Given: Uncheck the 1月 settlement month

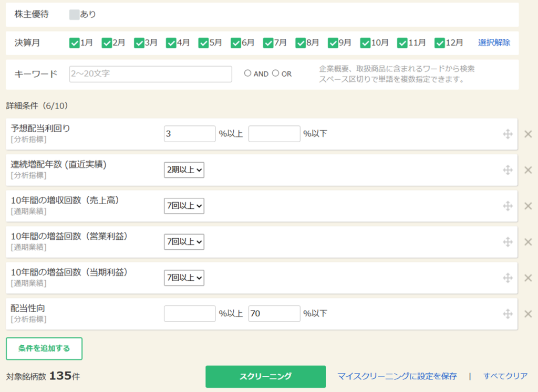Looking at the screenshot, I should point(74,43).
